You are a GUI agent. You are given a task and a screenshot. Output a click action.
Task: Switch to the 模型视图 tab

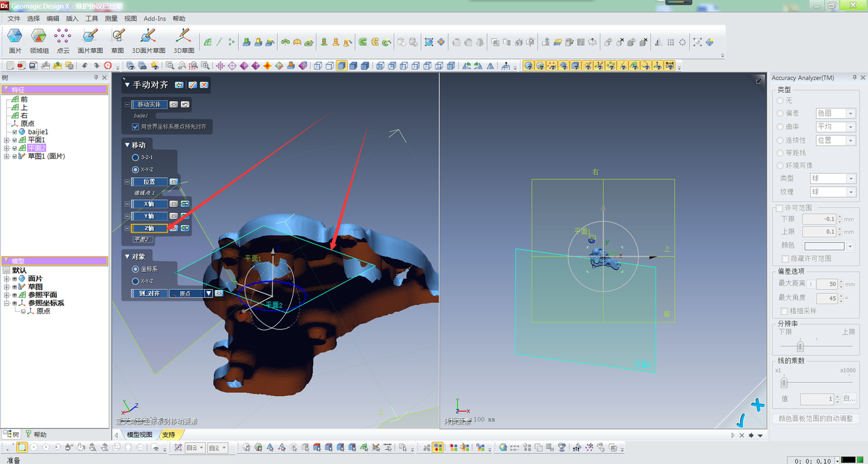[139, 435]
